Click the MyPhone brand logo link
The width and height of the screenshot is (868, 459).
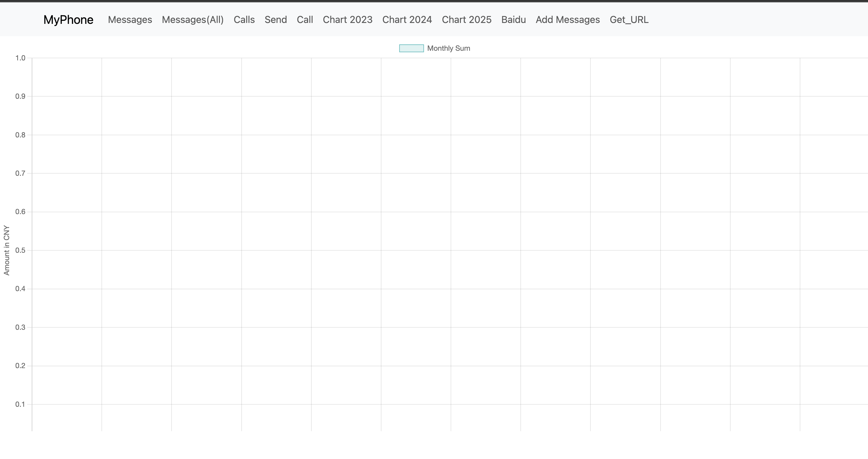click(68, 20)
